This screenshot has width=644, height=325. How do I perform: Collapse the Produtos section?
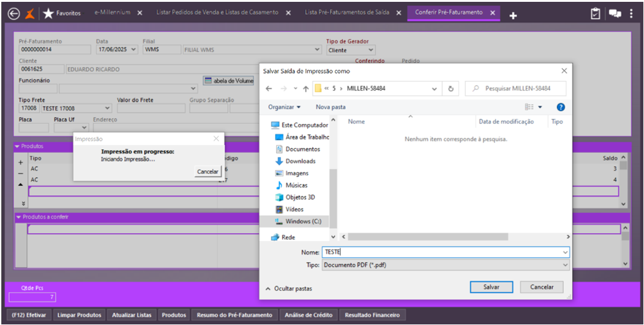click(17, 146)
